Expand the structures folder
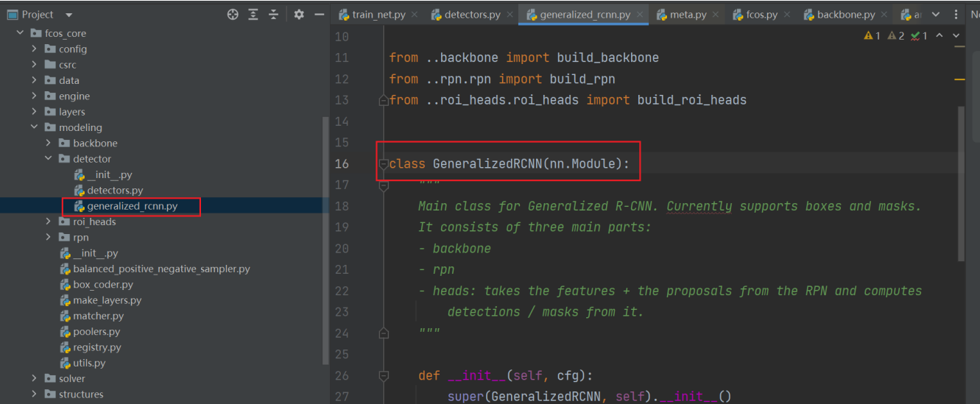 pyautogui.click(x=34, y=394)
